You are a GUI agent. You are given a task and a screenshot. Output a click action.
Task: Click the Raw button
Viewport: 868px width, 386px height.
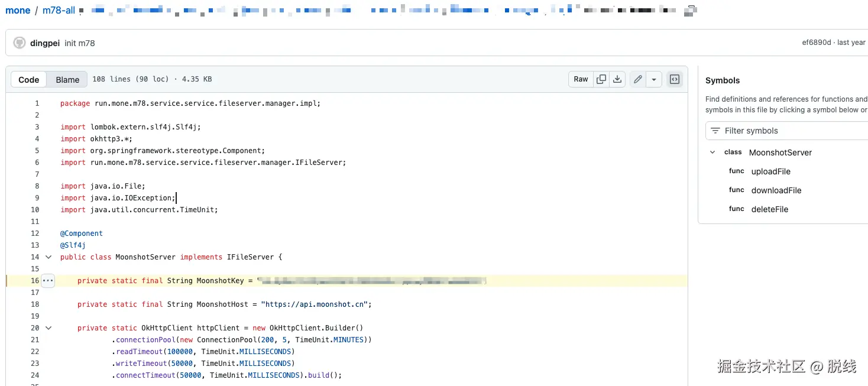pos(581,79)
